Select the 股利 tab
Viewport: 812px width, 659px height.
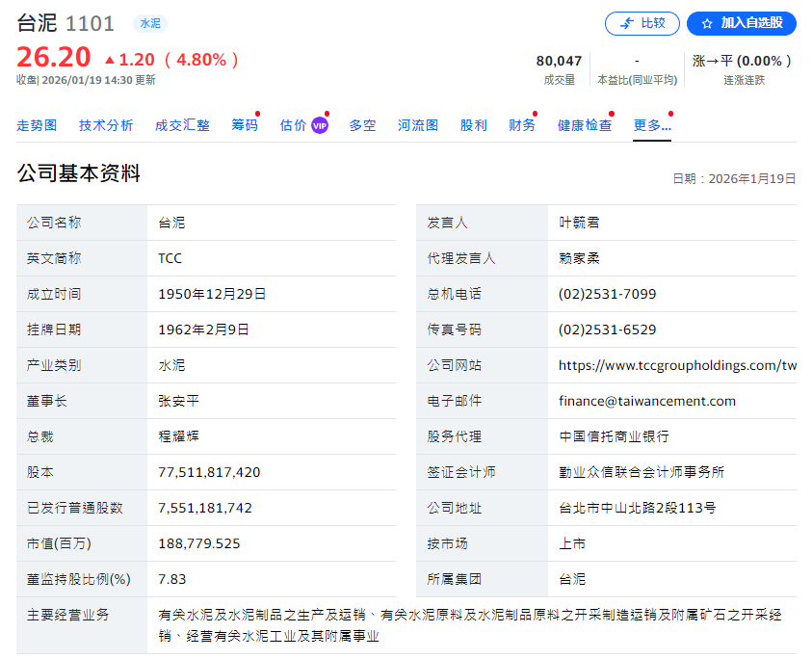coord(474,125)
